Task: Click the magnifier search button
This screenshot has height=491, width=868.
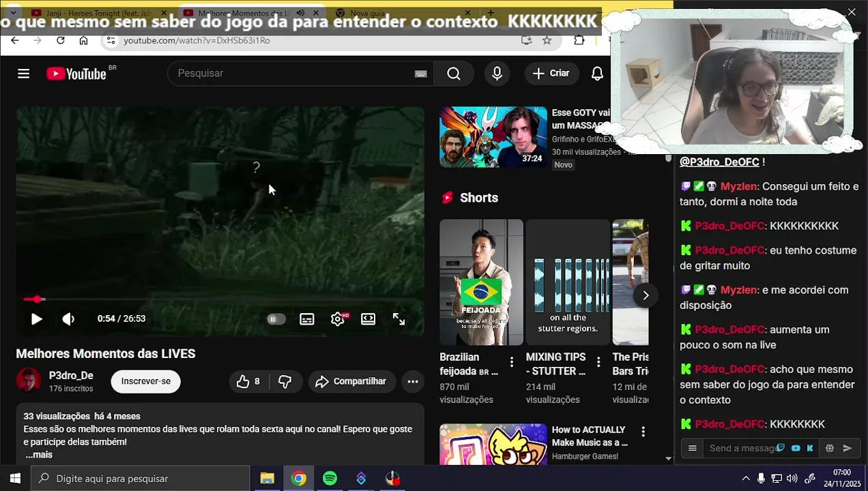Action: coord(454,74)
